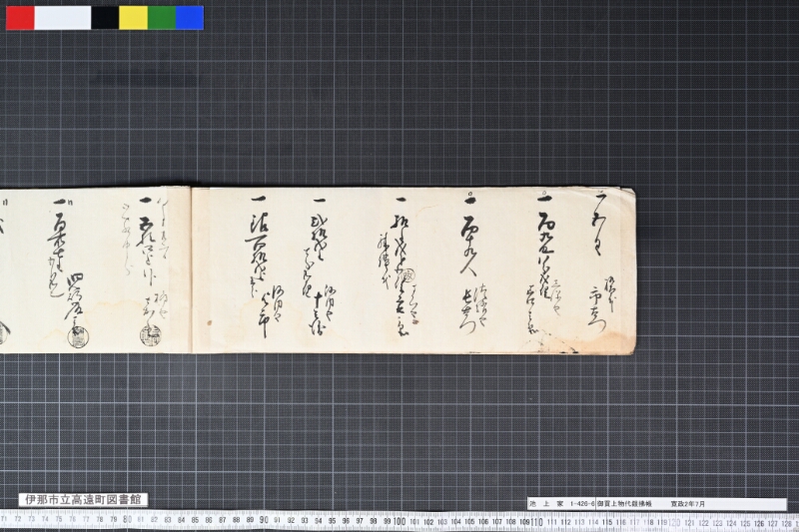Click the 90 mark on the ruler
799x532 pixels.
pyautogui.click(x=264, y=520)
